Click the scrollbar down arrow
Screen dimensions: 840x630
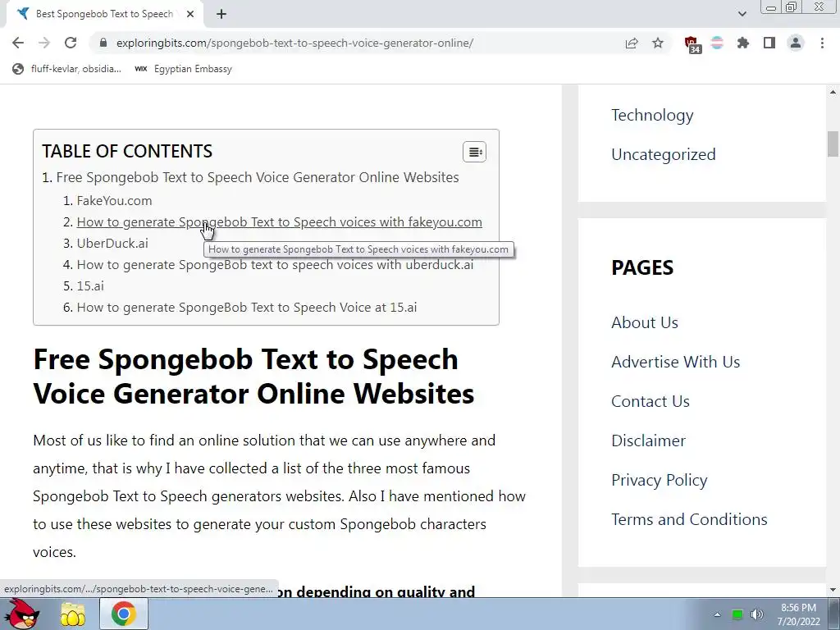(833, 590)
